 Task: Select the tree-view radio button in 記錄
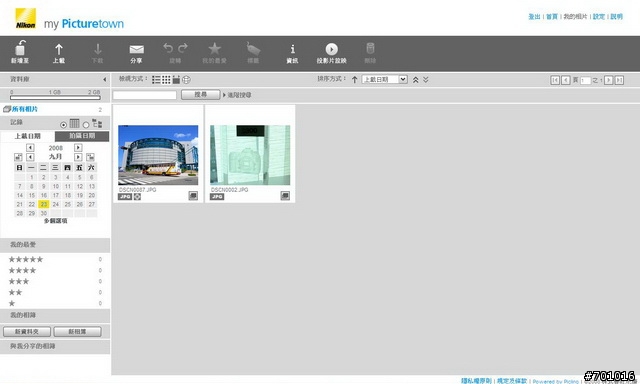86,124
